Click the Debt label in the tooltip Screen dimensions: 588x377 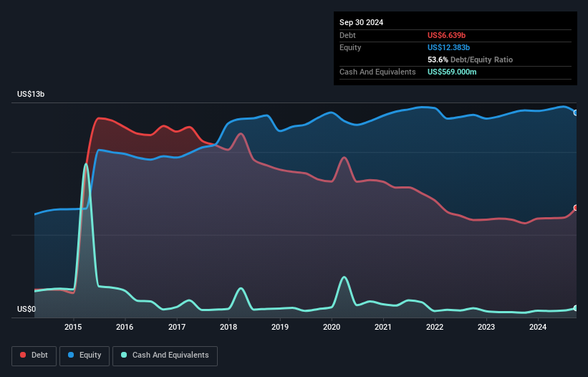347,35
